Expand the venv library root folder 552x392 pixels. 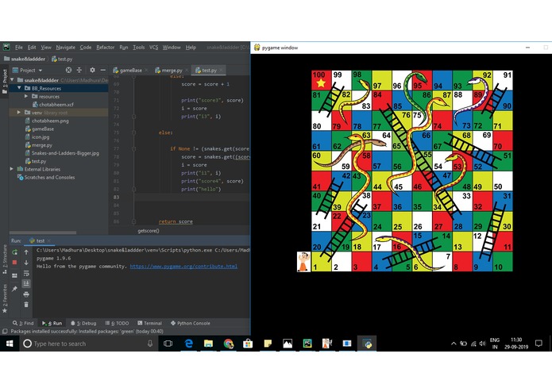[19, 113]
